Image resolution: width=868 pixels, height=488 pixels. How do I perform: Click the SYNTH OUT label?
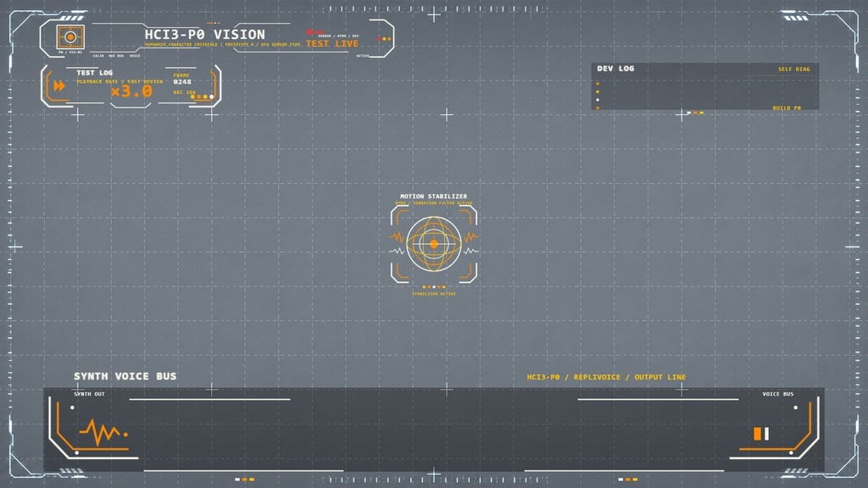(x=89, y=394)
